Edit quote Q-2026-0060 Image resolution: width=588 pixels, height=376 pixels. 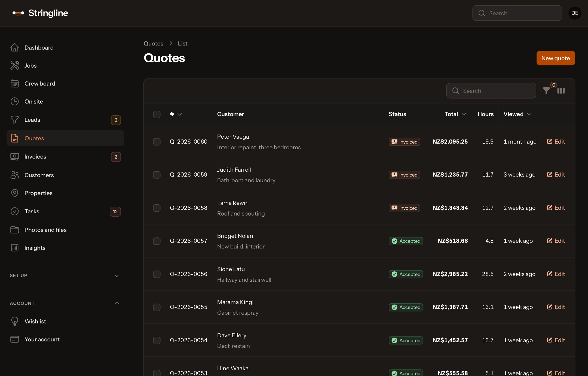pyautogui.click(x=556, y=142)
